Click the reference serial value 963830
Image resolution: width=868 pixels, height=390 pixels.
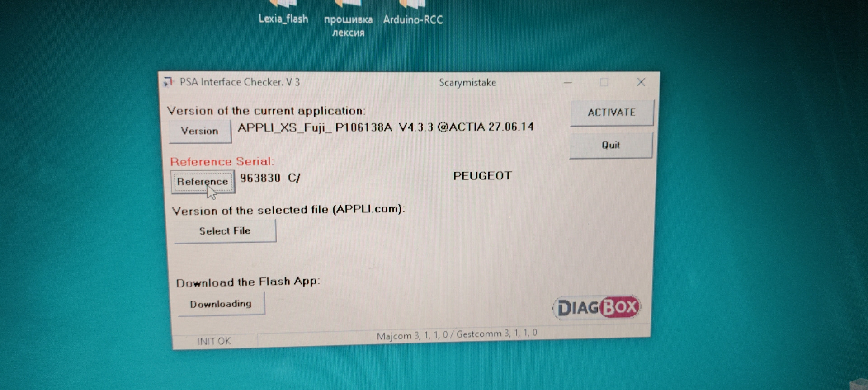260,178
